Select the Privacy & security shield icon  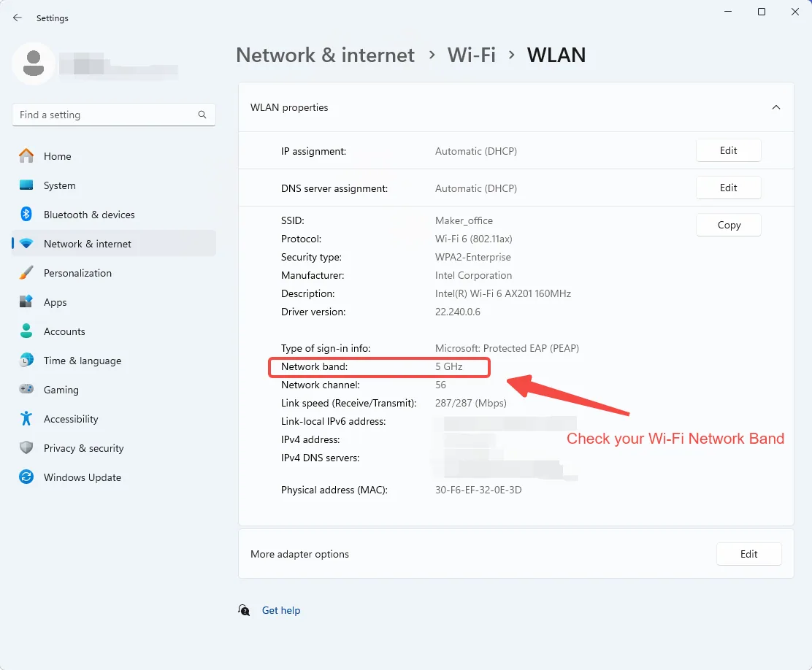click(x=26, y=448)
